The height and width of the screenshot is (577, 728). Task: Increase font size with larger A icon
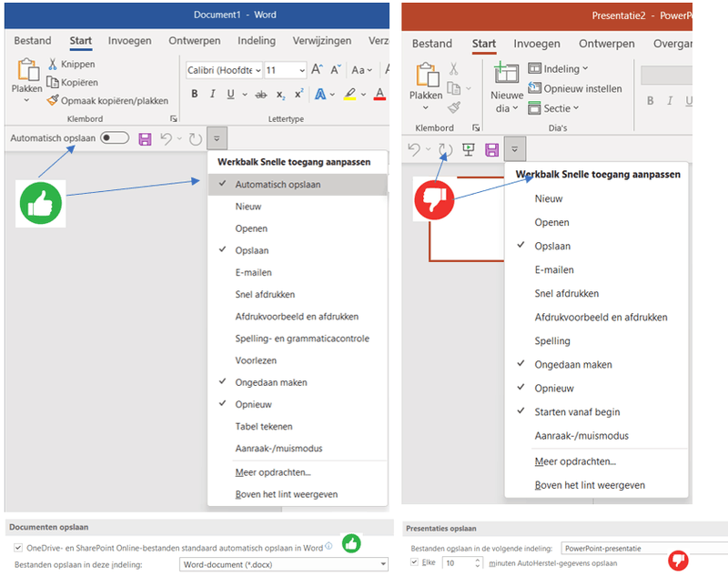[x=317, y=70]
